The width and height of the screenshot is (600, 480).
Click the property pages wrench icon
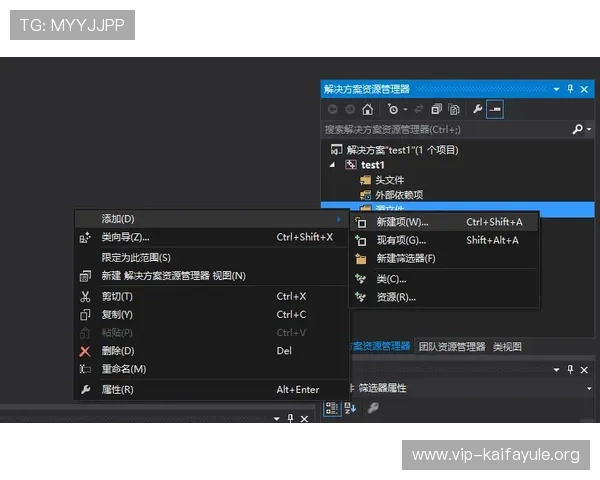(373, 408)
